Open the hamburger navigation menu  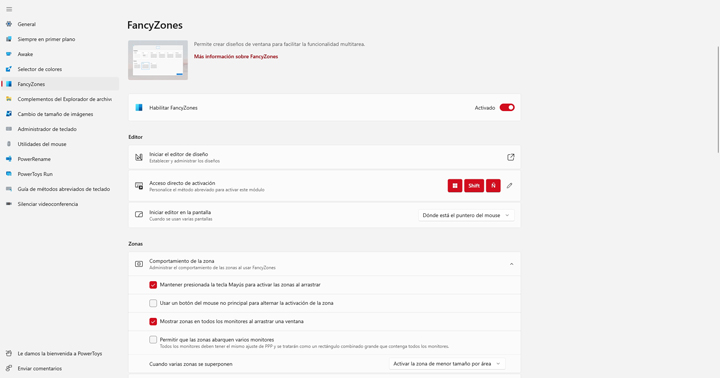pos(9,9)
